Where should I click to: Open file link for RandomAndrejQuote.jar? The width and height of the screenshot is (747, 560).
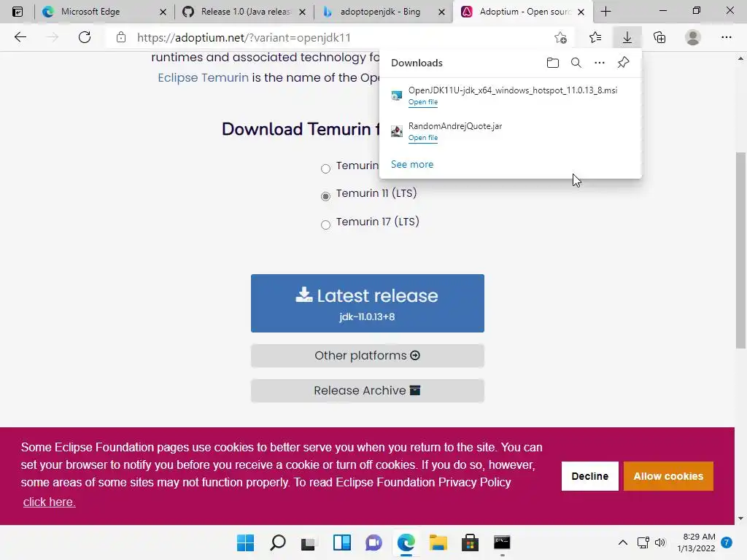[x=423, y=138]
